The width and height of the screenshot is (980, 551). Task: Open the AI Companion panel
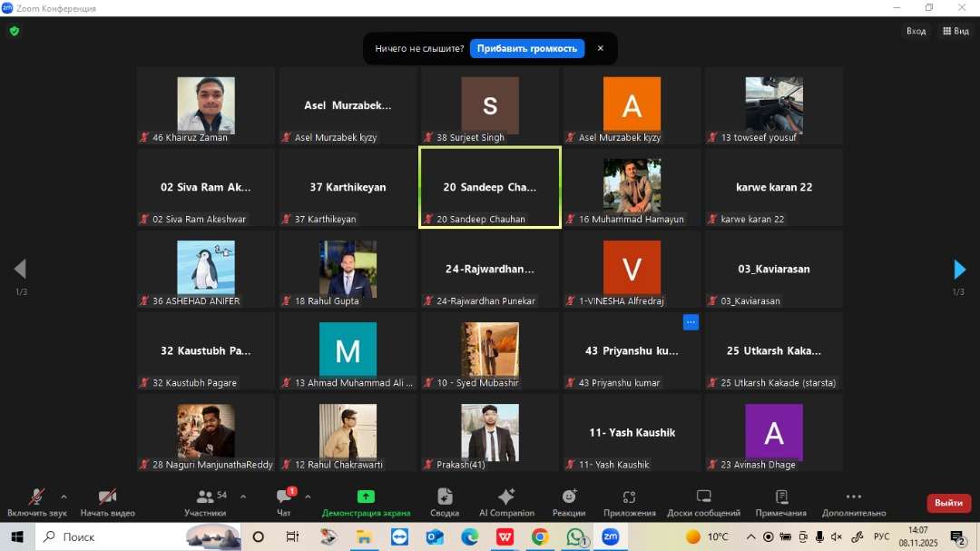click(506, 502)
